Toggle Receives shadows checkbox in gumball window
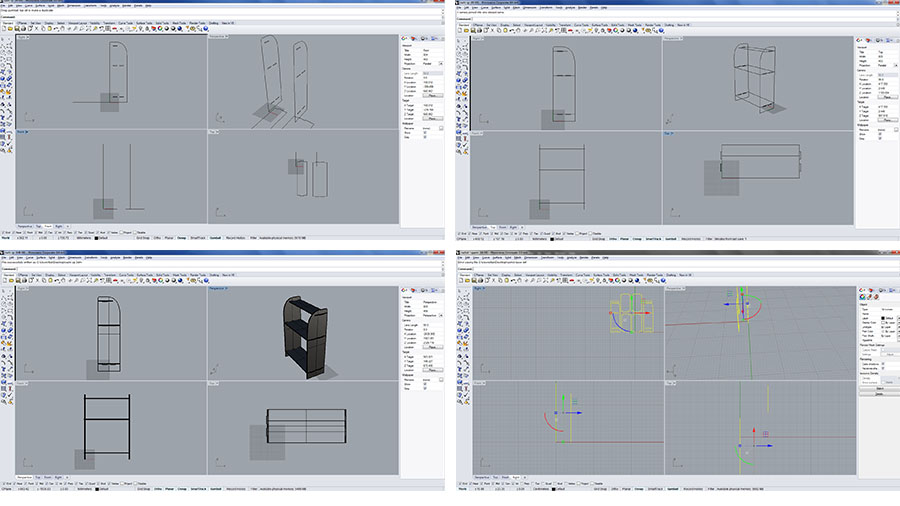This screenshot has width=900, height=506. click(883, 368)
